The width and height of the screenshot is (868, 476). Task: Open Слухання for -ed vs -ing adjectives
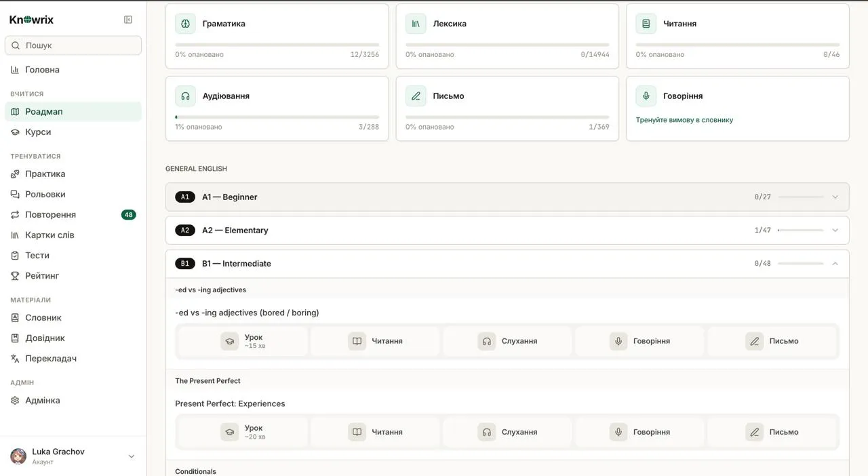[x=507, y=341]
